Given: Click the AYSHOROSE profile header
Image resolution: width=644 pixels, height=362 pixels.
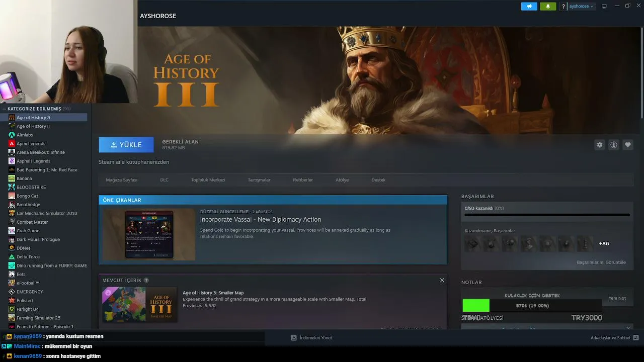Looking at the screenshot, I should click(158, 16).
